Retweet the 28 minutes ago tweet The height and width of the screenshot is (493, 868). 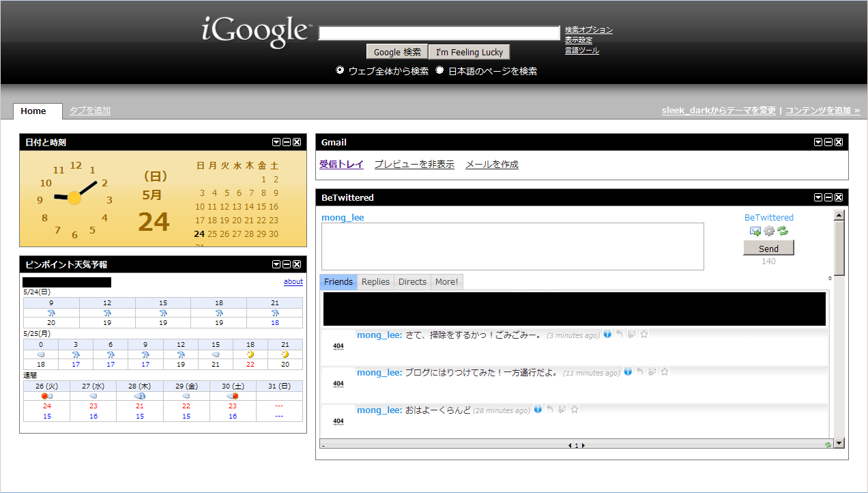point(562,409)
